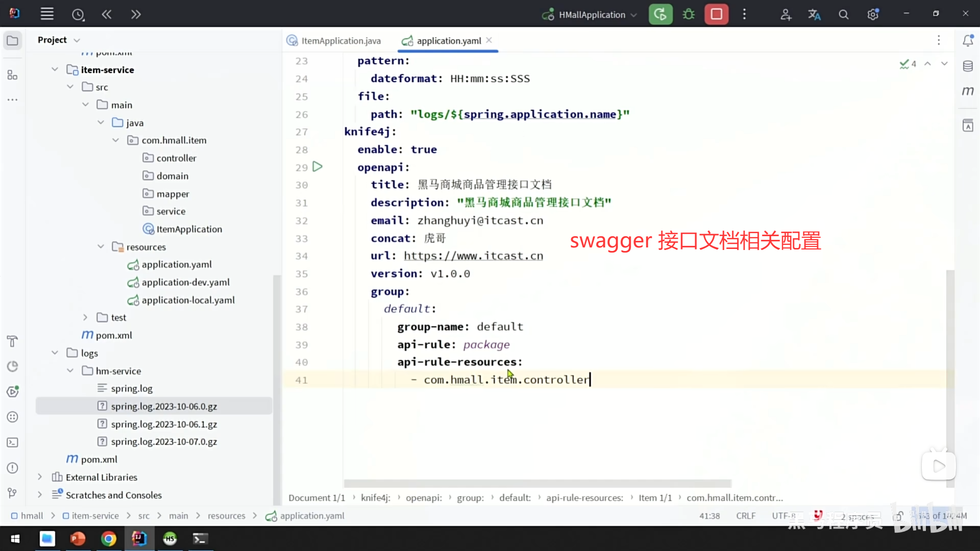Open the main hamburger menu

click(x=47, y=14)
